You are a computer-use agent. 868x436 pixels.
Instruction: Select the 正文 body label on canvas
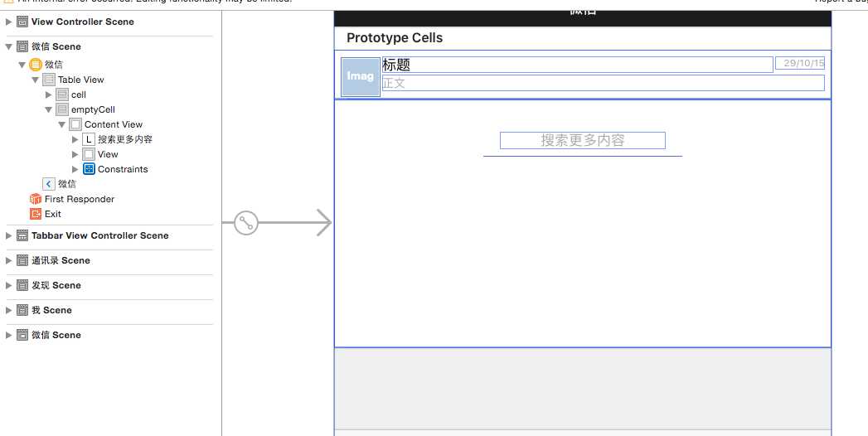[604, 83]
